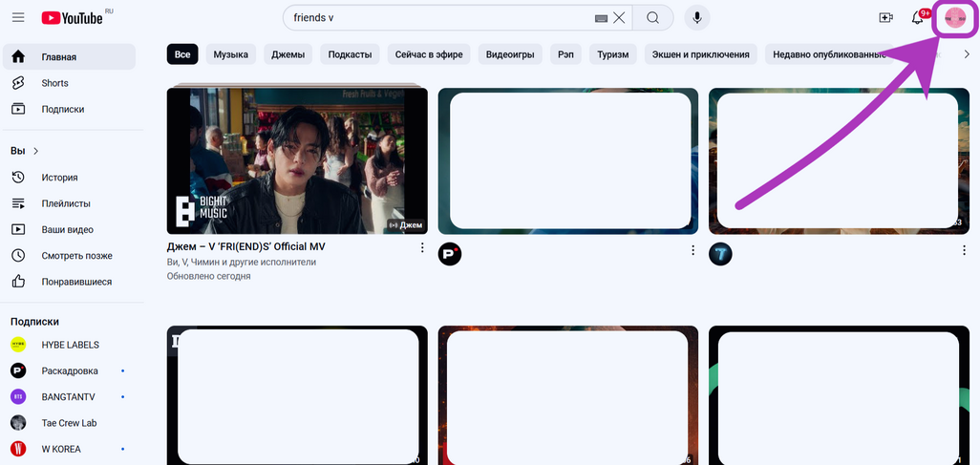Open options for FRI(END)S video
980x465 pixels.
(x=422, y=248)
